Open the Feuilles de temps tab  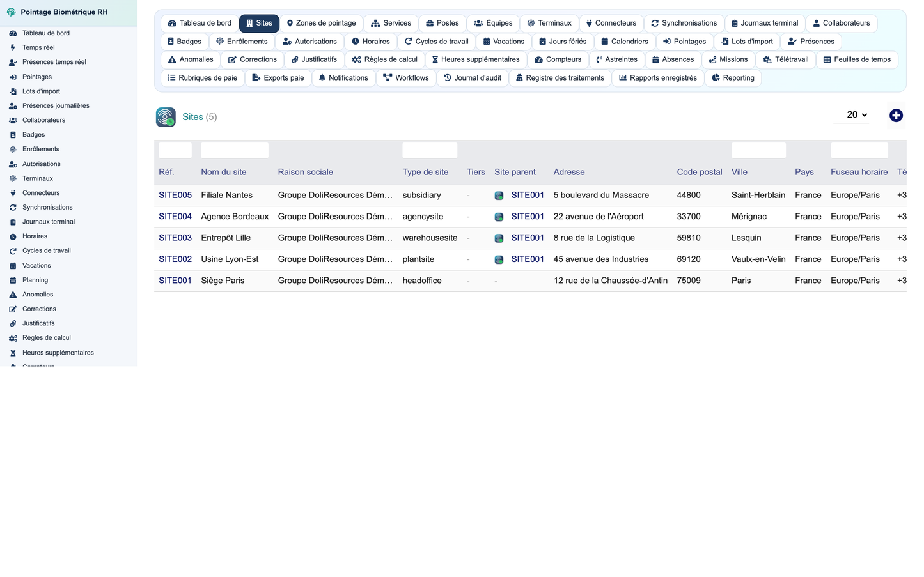pos(857,59)
